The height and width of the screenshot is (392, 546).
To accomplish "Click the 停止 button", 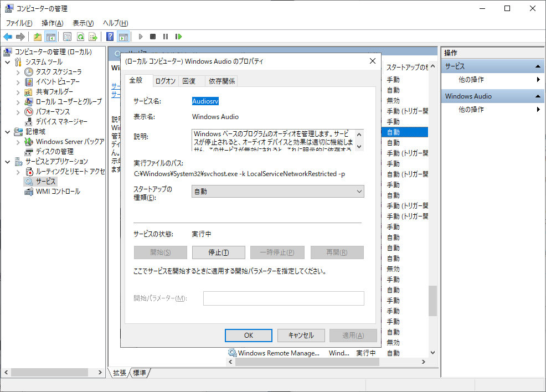I will coord(219,252).
